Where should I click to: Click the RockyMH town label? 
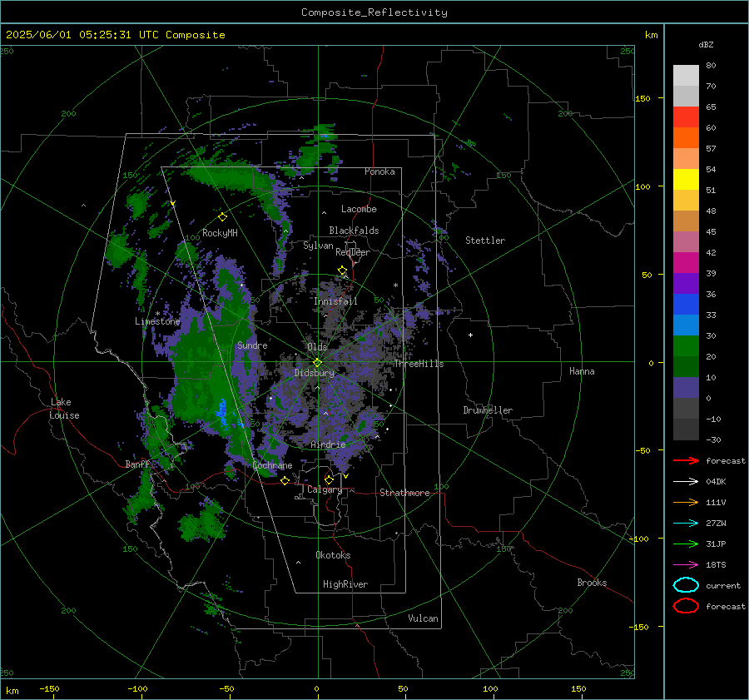(220, 233)
